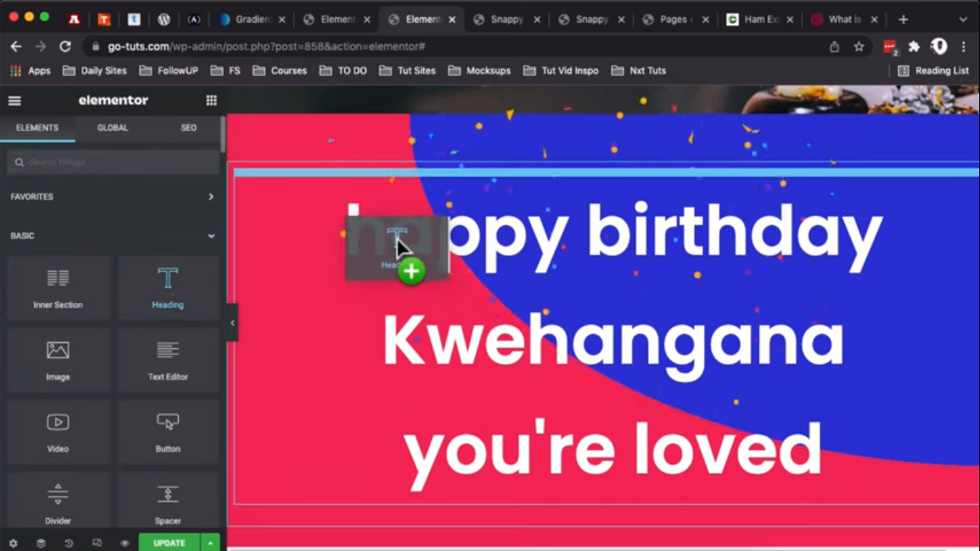Open page settings gear in Elementor footer
Viewport: 980px width, 551px height.
[x=13, y=543]
